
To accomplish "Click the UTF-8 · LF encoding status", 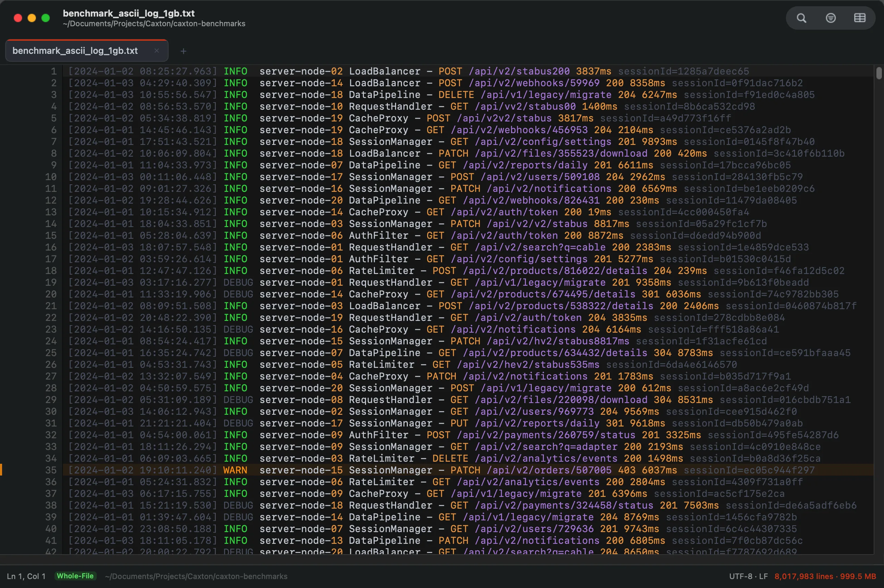I will pos(749,576).
